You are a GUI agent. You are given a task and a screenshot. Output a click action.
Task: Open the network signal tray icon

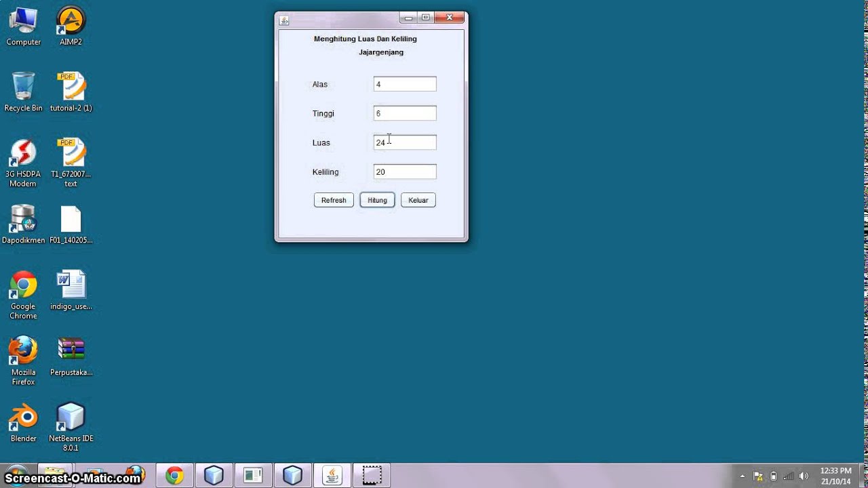point(789,476)
